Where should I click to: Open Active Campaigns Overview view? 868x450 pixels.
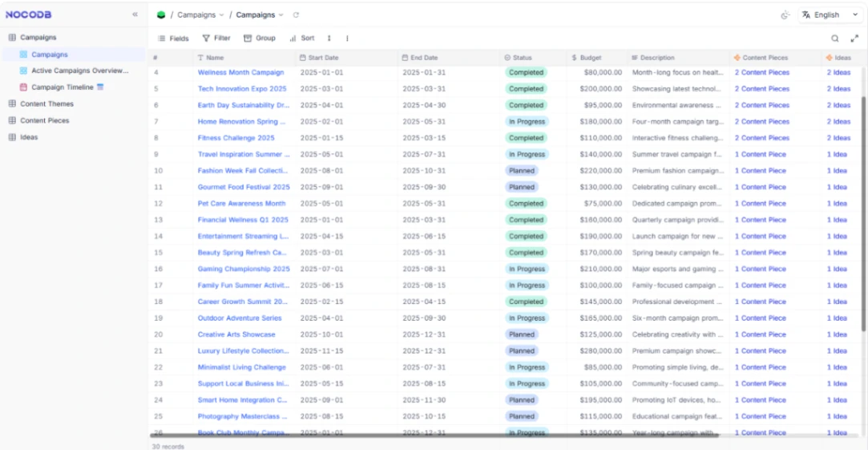(79, 71)
